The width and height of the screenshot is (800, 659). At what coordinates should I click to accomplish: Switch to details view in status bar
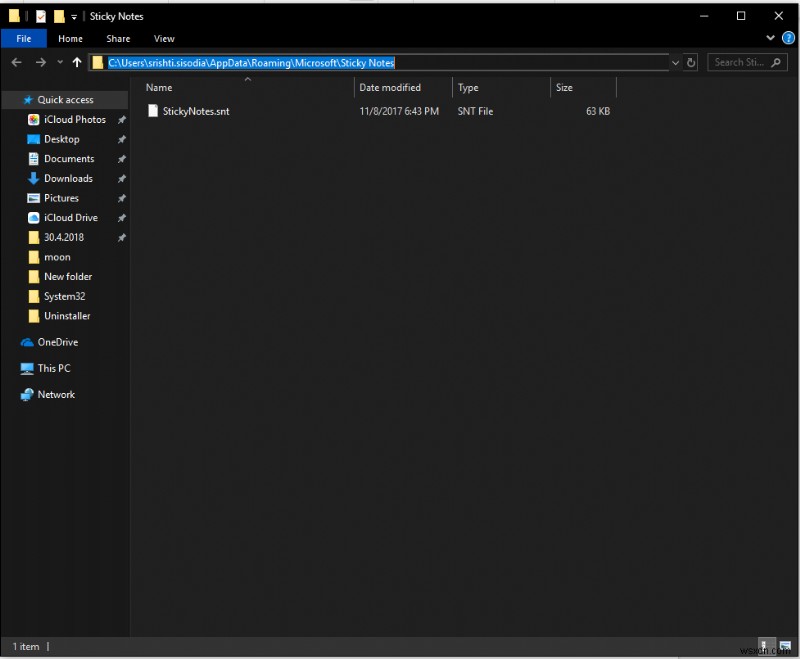(x=765, y=646)
